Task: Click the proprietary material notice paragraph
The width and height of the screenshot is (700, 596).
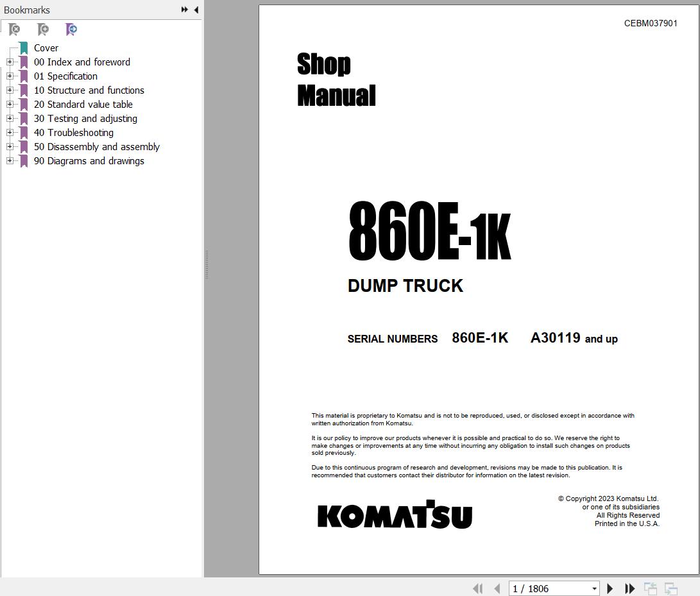Action: pyautogui.click(x=473, y=419)
